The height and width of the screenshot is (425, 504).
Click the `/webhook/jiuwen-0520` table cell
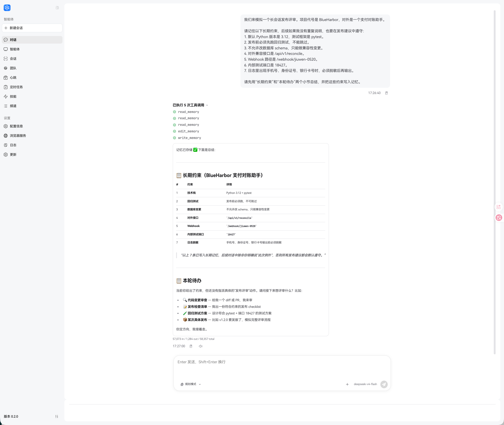241,226
